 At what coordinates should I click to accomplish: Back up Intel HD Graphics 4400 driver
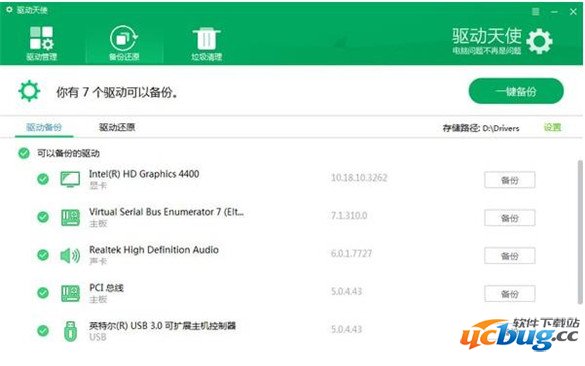coord(510,180)
